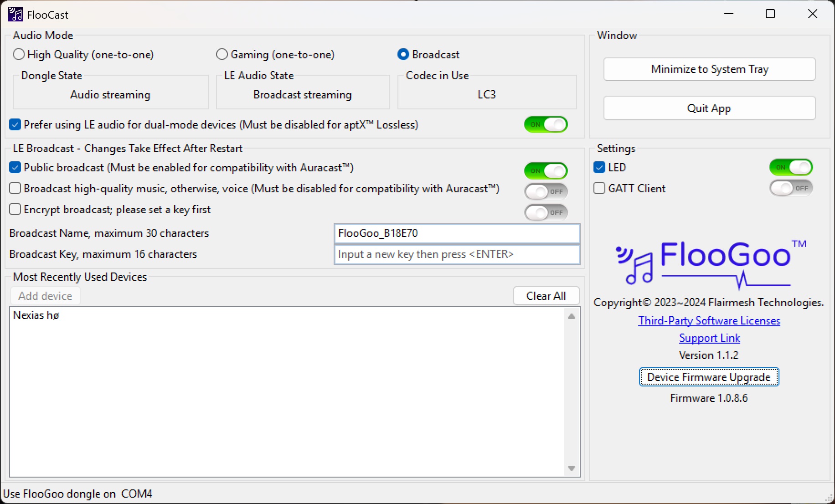This screenshot has height=504, width=835.
Task: Open Device Firmware Upgrade
Action: 709,377
